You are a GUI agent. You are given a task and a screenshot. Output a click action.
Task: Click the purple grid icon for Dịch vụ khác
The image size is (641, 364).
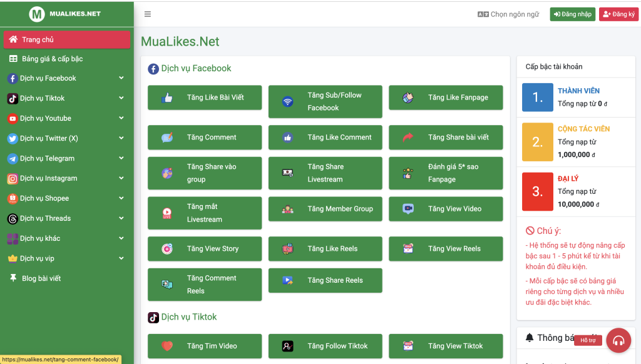pyautogui.click(x=13, y=238)
